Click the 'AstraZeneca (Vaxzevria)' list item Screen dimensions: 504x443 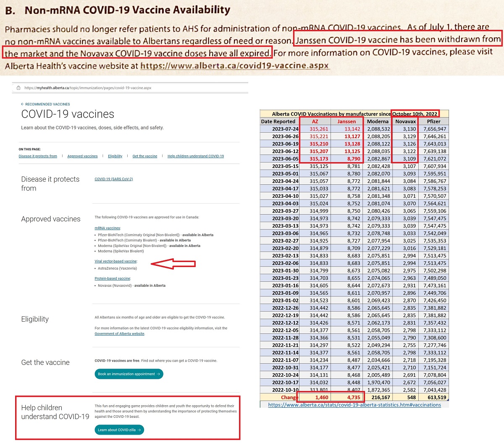[x=117, y=268]
